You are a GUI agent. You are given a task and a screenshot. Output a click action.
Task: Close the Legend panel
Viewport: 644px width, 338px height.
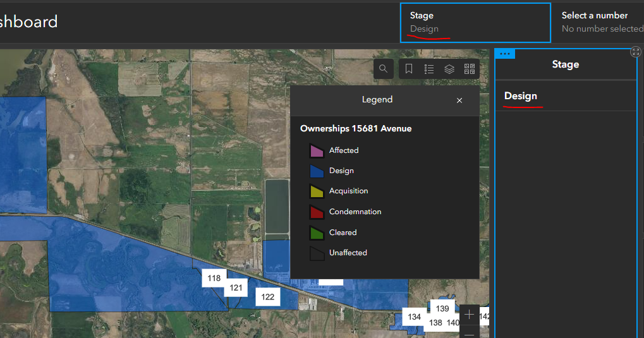pos(459,100)
